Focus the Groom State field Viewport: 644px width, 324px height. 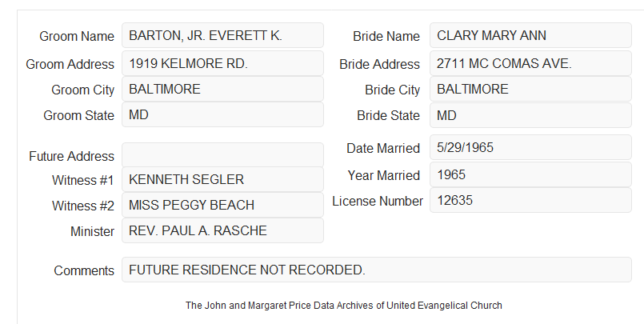pos(222,114)
